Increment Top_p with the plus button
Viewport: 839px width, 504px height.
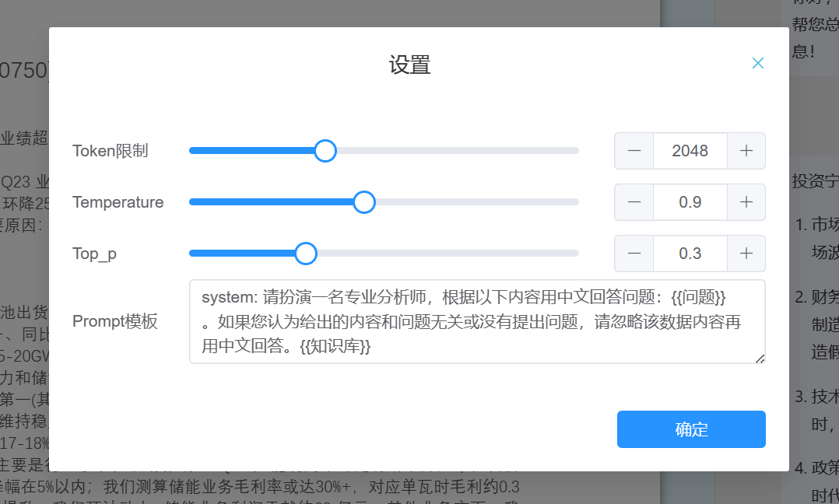point(746,254)
